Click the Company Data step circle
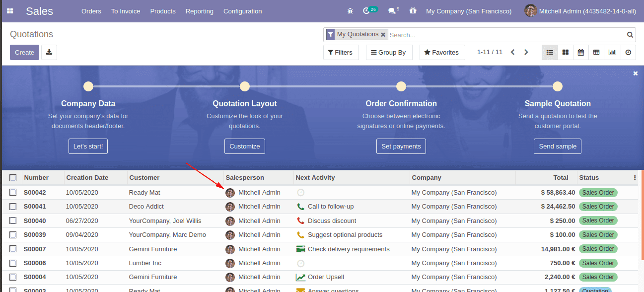644x292 pixels. click(88, 86)
